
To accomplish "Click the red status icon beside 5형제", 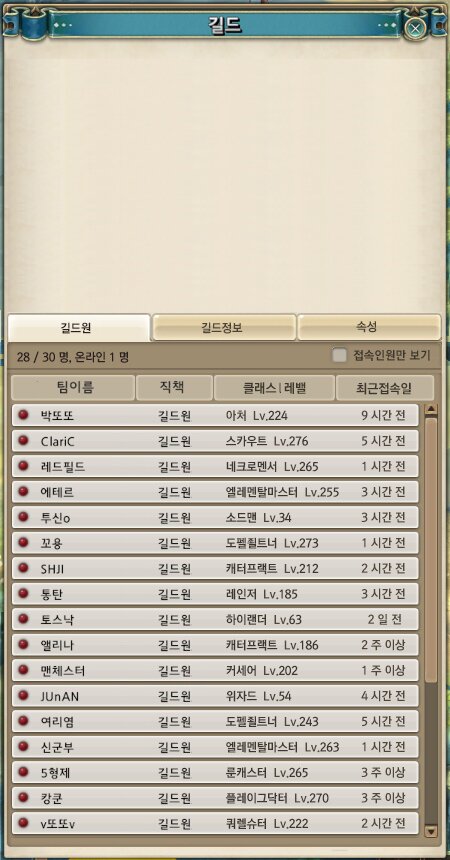I will click(23, 772).
